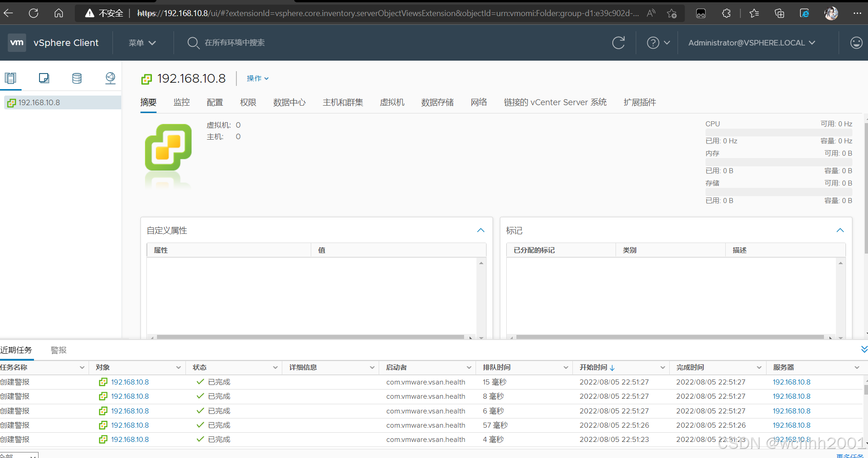868x458 pixels.
Task: Click the refresh icon in the top bar
Action: [x=618, y=42]
